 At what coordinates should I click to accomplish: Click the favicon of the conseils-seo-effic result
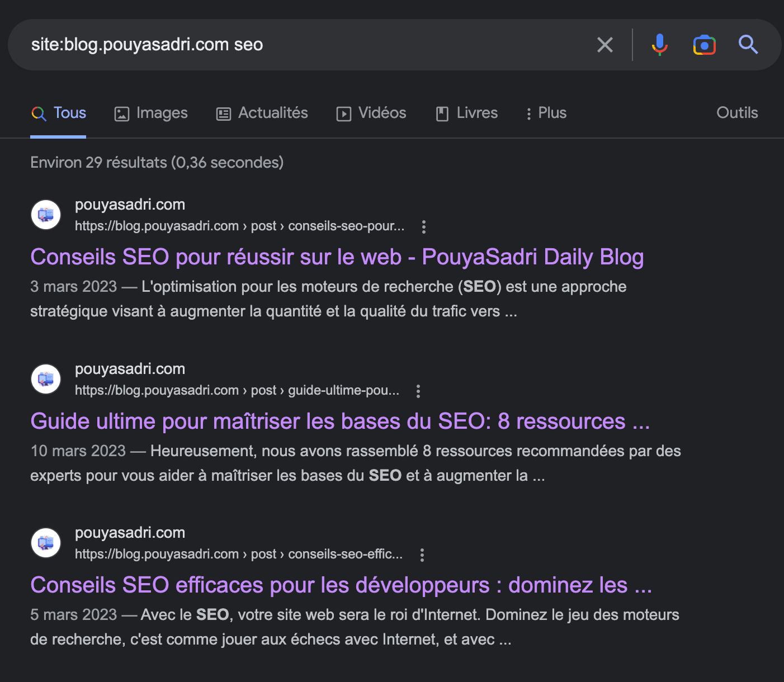(x=46, y=542)
